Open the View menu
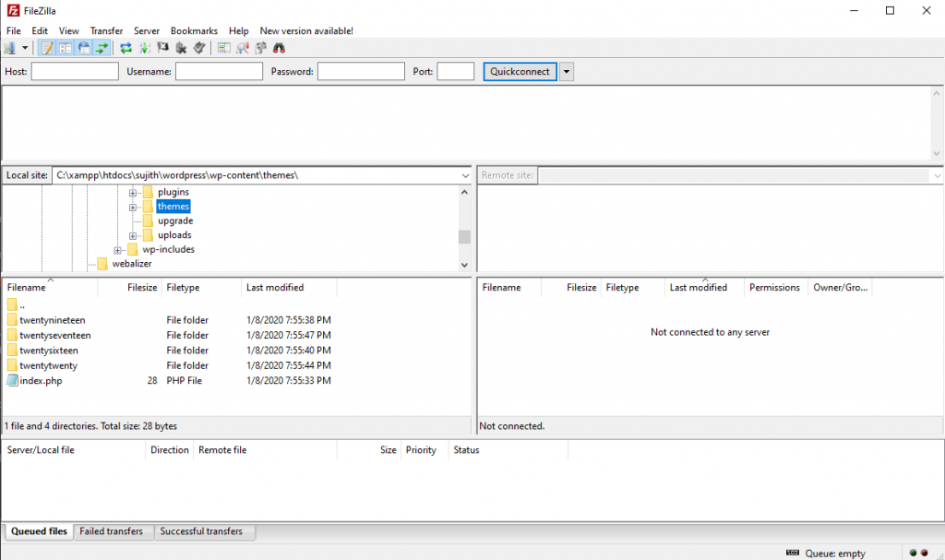The height and width of the screenshot is (560, 945). 68,30
